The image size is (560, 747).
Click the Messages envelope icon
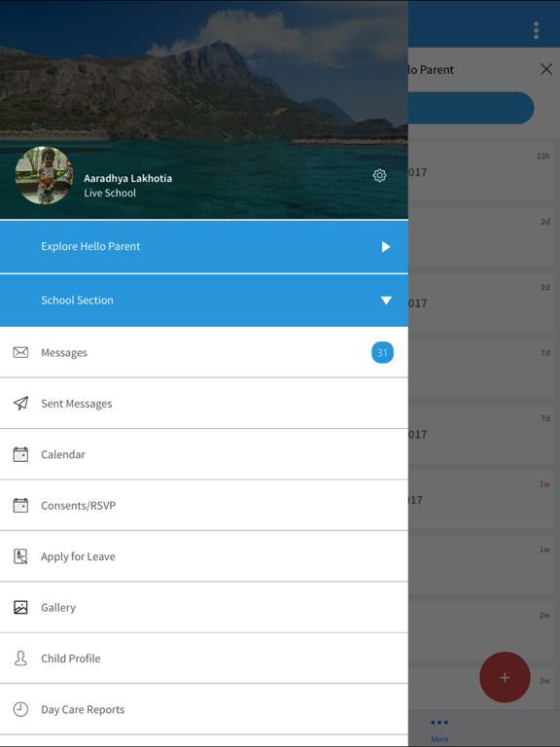20,352
